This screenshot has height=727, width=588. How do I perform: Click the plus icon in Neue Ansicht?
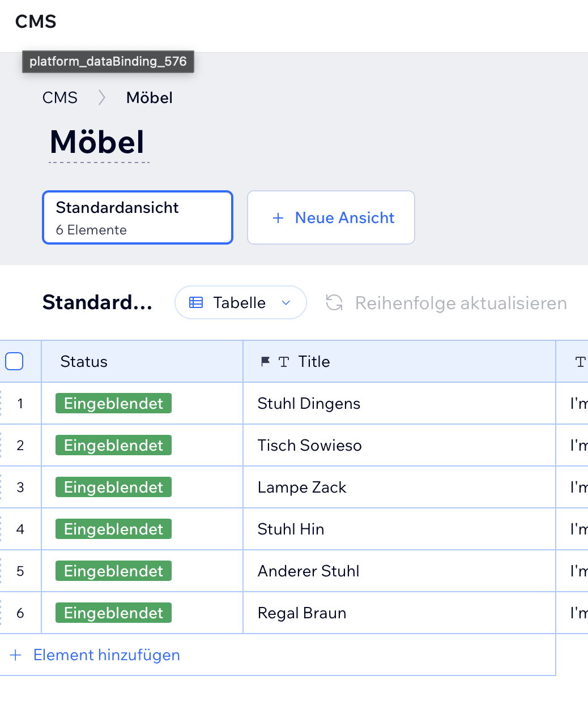point(278,218)
